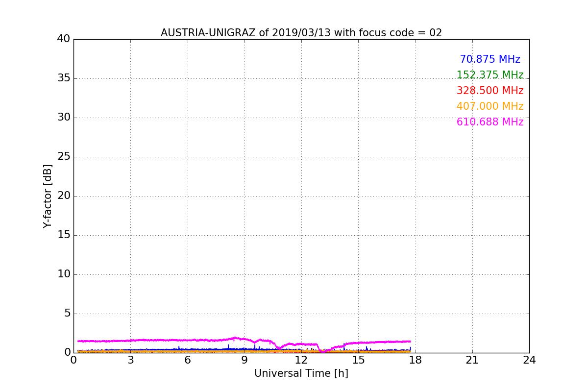The width and height of the screenshot is (588, 392).
Task: Select the 328.500 MHz legend label
Action: tap(490, 91)
